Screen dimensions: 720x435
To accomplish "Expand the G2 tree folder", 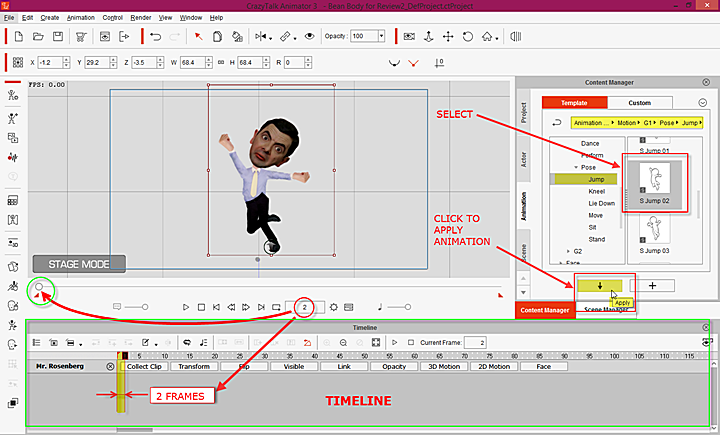I will click(568, 251).
